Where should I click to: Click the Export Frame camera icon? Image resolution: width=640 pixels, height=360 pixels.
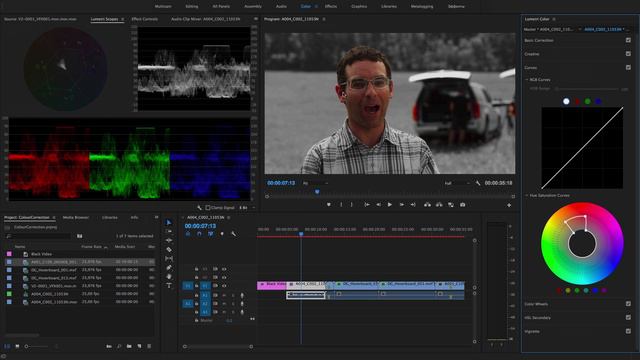point(462,204)
